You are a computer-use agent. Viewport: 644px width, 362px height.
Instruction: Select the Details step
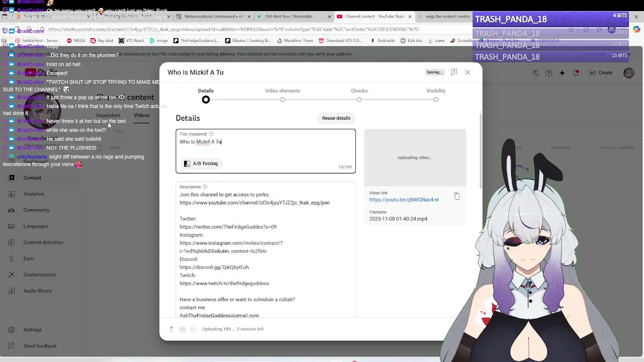pyautogui.click(x=206, y=91)
